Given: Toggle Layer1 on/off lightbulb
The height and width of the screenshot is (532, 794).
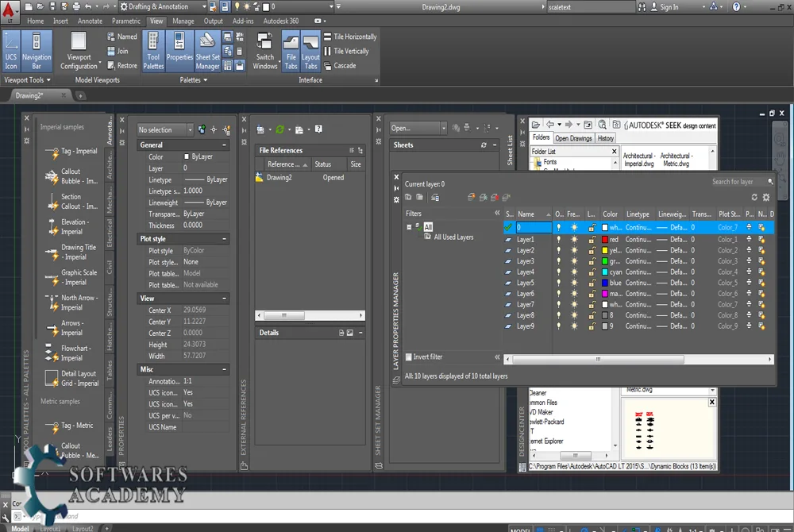Looking at the screenshot, I should click(558, 240).
